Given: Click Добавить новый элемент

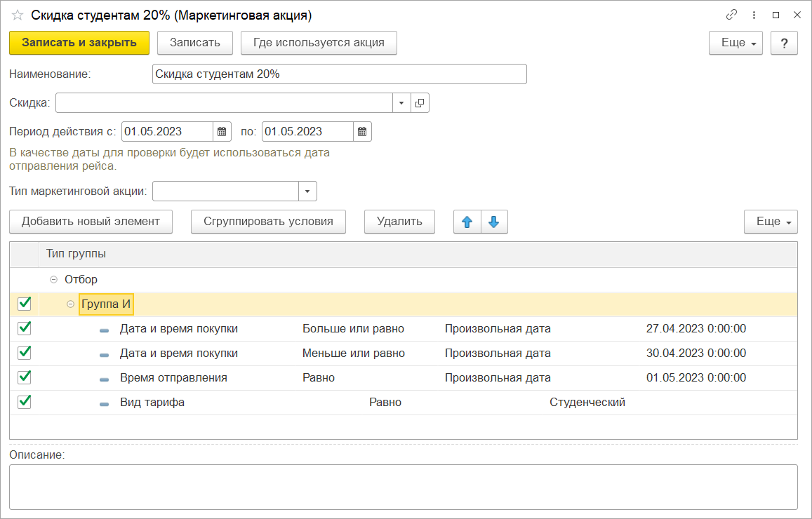Looking at the screenshot, I should pyautogui.click(x=91, y=222).
